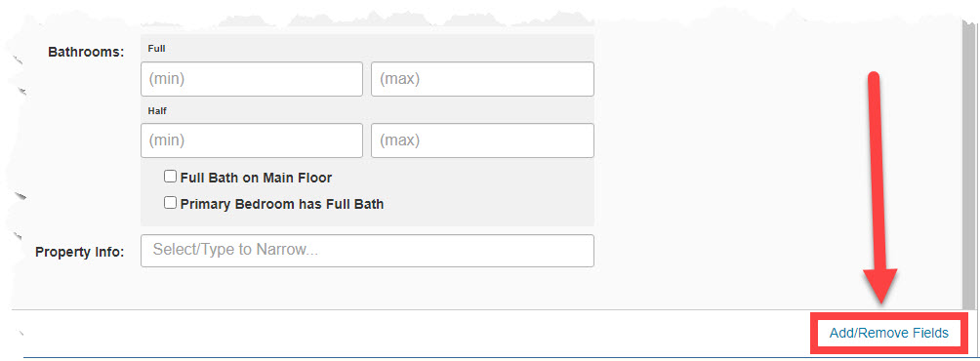
Task: Click the 'Primary Bedroom has Full Bath' label text
Action: pos(282,204)
